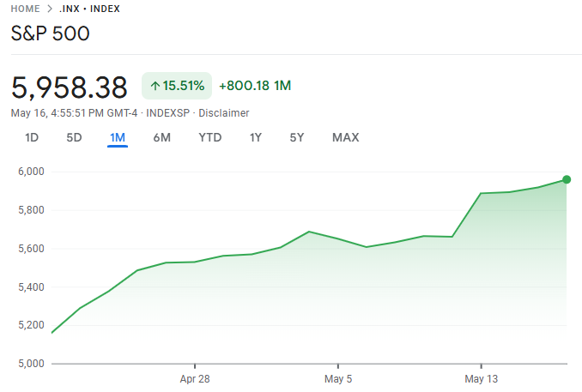This screenshot has width=582, height=392.
Task: Click the +800.18 1M change value
Action: [255, 86]
